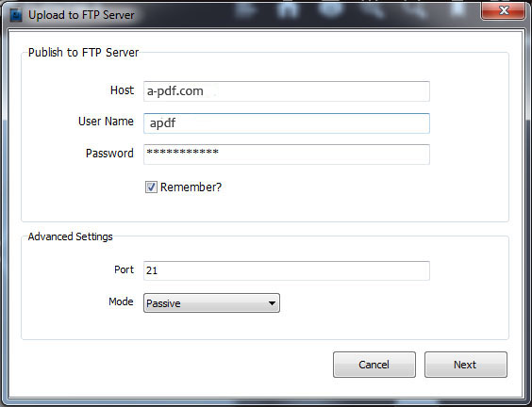Focus the User Name field with apdf
532x407 pixels.
[x=287, y=123]
